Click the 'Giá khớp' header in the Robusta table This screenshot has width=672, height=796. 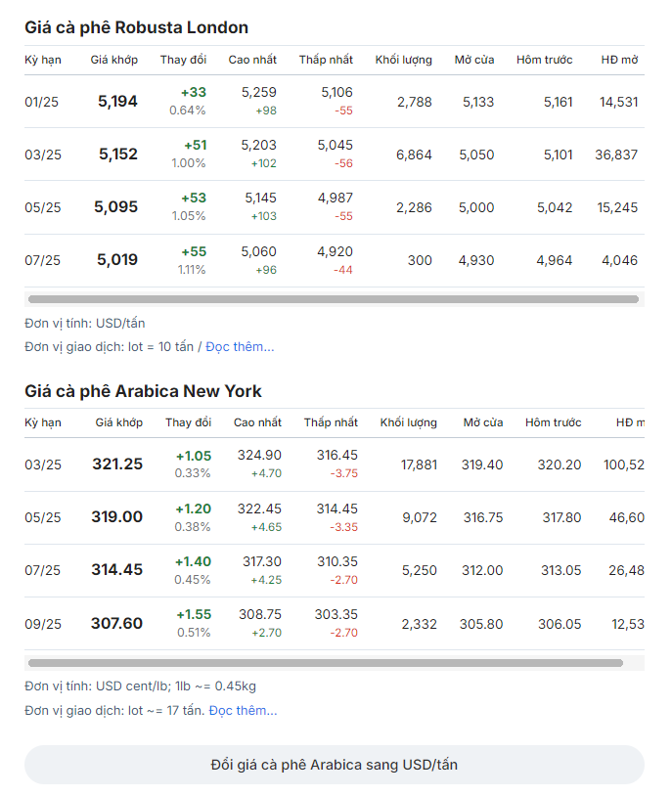[x=112, y=61]
